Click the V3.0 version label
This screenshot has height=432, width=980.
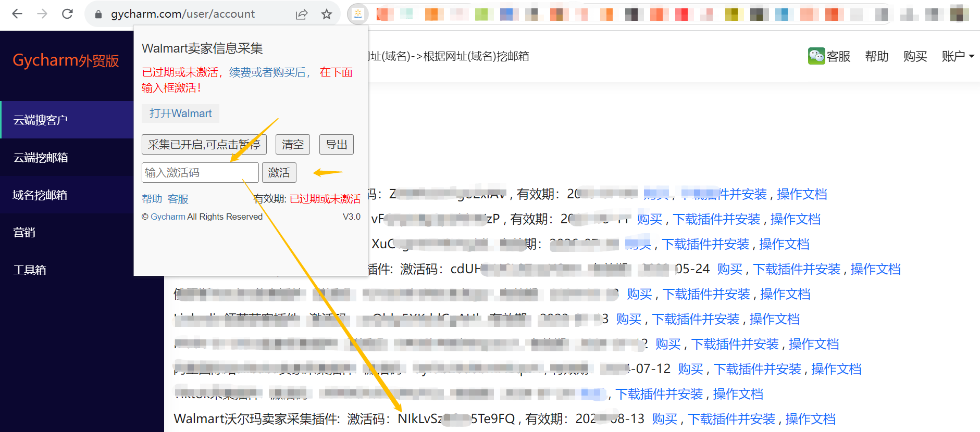(352, 217)
